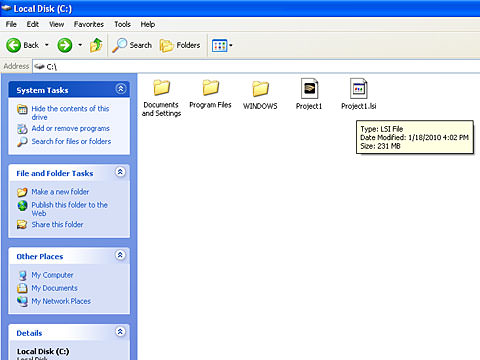This screenshot has width=480, height=360.
Task: Open the Views dropdown arrow
Action: [x=231, y=45]
